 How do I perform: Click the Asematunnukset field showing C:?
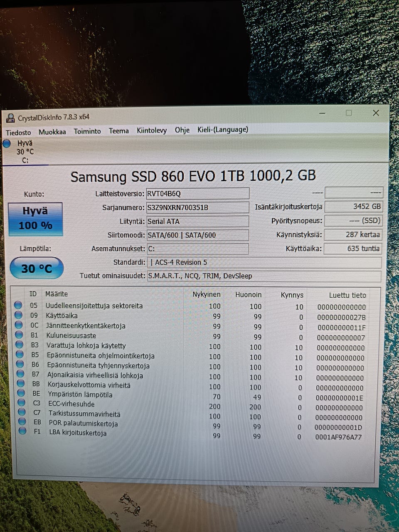(198, 249)
